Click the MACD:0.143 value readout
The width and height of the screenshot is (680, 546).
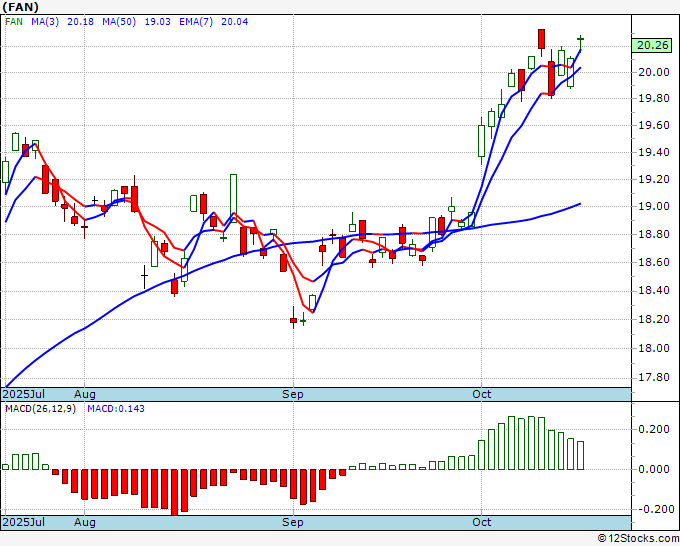coord(116,409)
